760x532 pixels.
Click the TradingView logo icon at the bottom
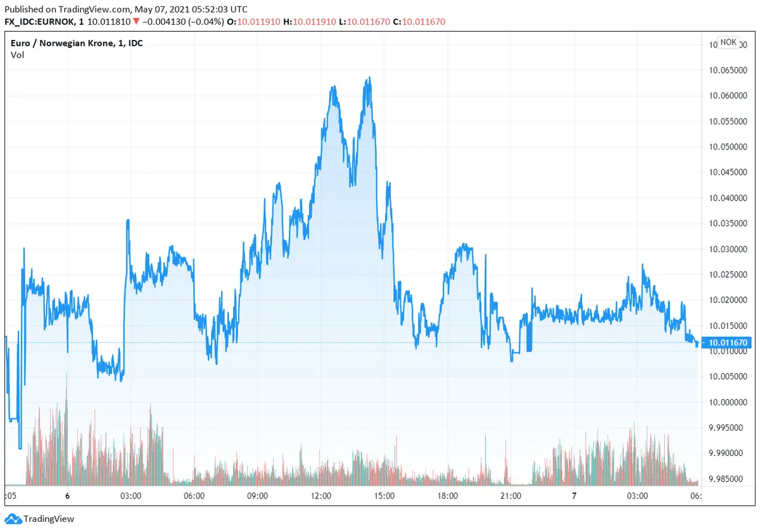(x=13, y=519)
